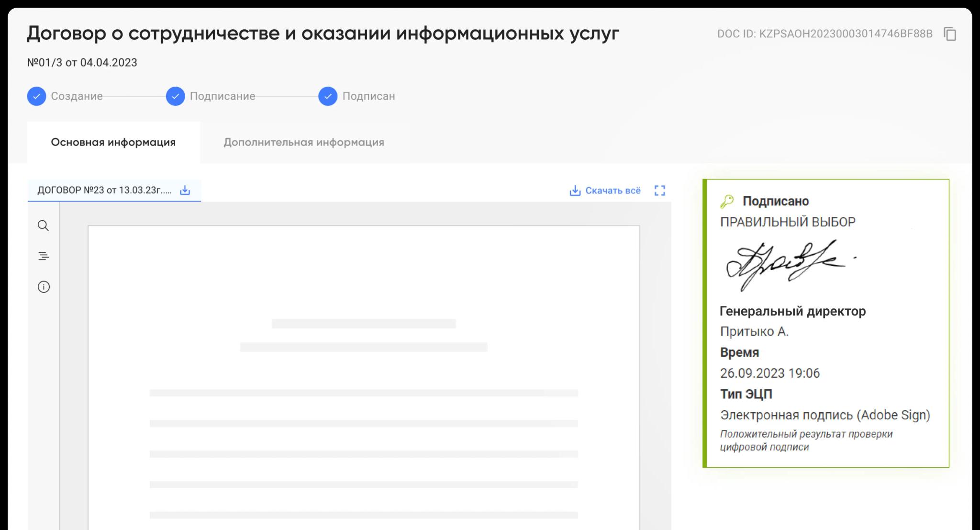
Task: Switch to Дополнительная информация tab
Action: coord(304,142)
